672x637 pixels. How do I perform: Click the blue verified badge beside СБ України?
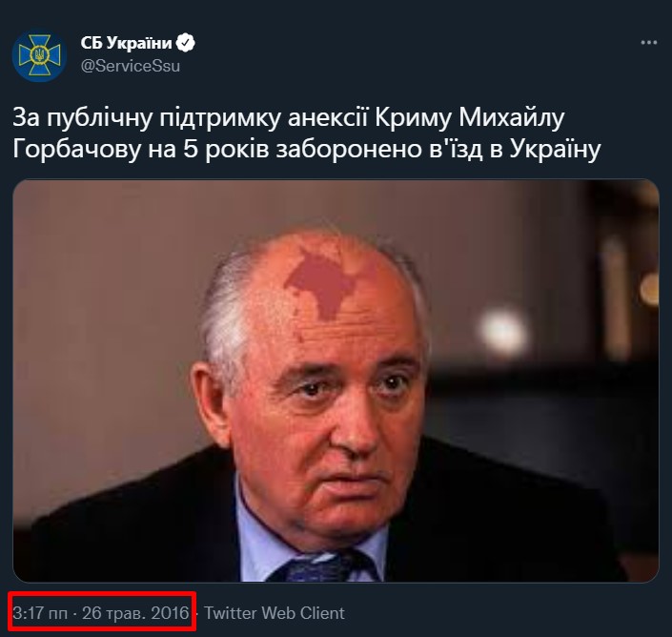click(x=186, y=43)
